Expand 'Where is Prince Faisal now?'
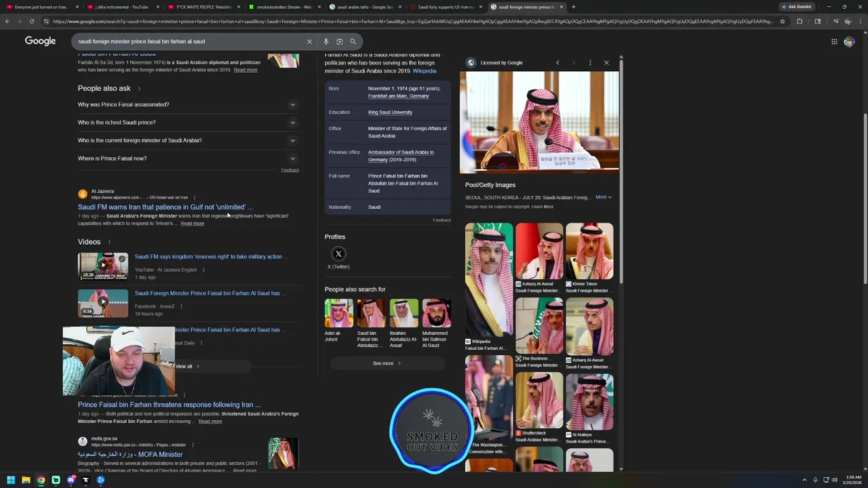 coord(188,159)
